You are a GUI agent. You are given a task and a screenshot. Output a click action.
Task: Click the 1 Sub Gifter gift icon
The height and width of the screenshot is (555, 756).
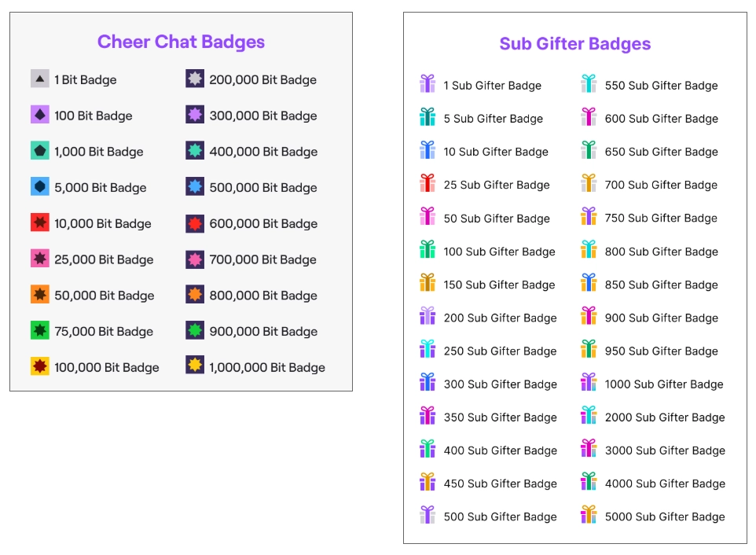click(x=428, y=84)
